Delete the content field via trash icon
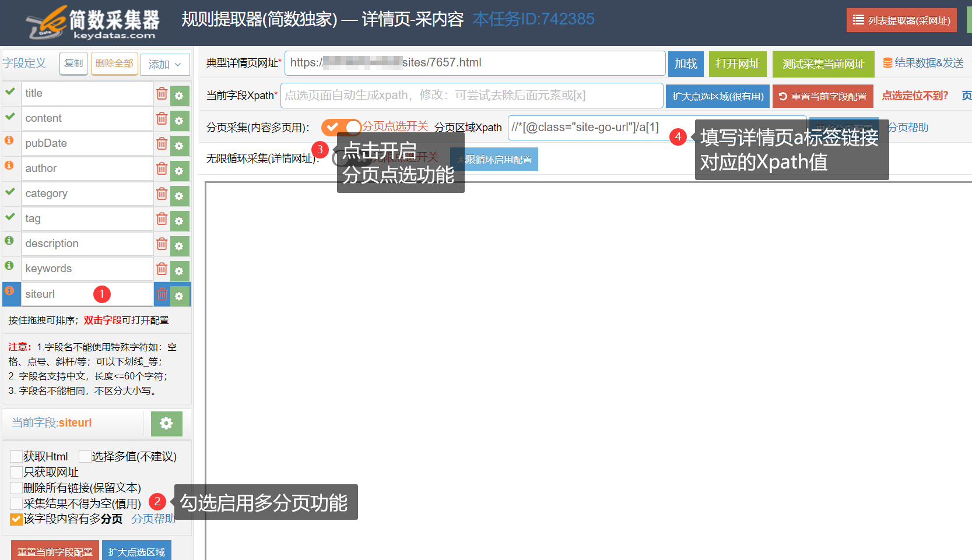972x560 pixels. [x=162, y=118]
